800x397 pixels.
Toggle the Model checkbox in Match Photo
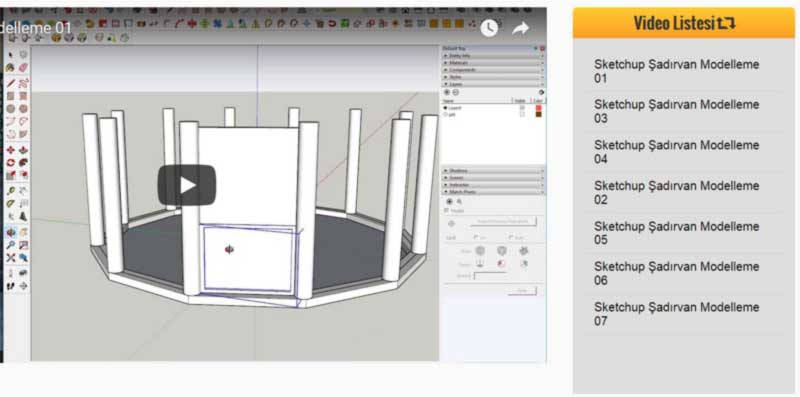coord(446,211)
